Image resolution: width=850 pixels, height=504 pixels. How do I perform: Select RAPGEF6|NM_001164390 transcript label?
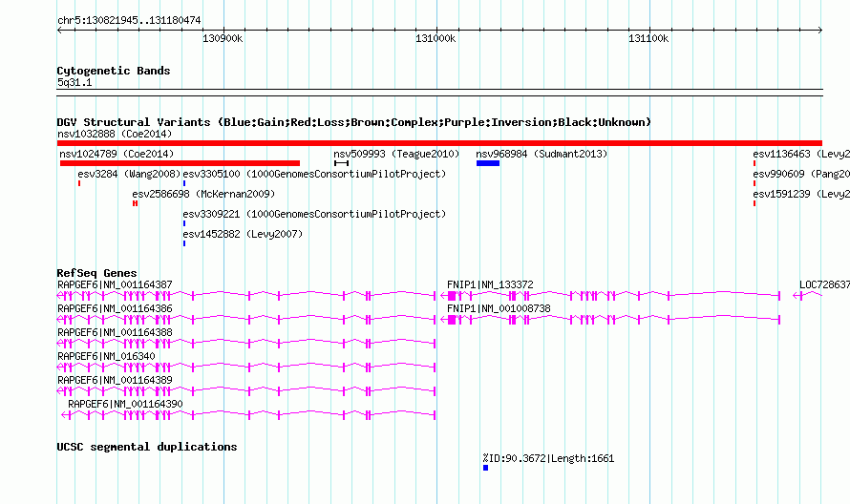coord(125,404)
